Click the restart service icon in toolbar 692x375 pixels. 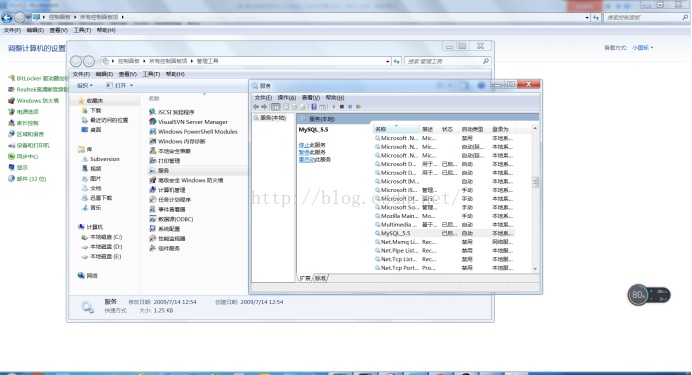(x=358, y=107)
